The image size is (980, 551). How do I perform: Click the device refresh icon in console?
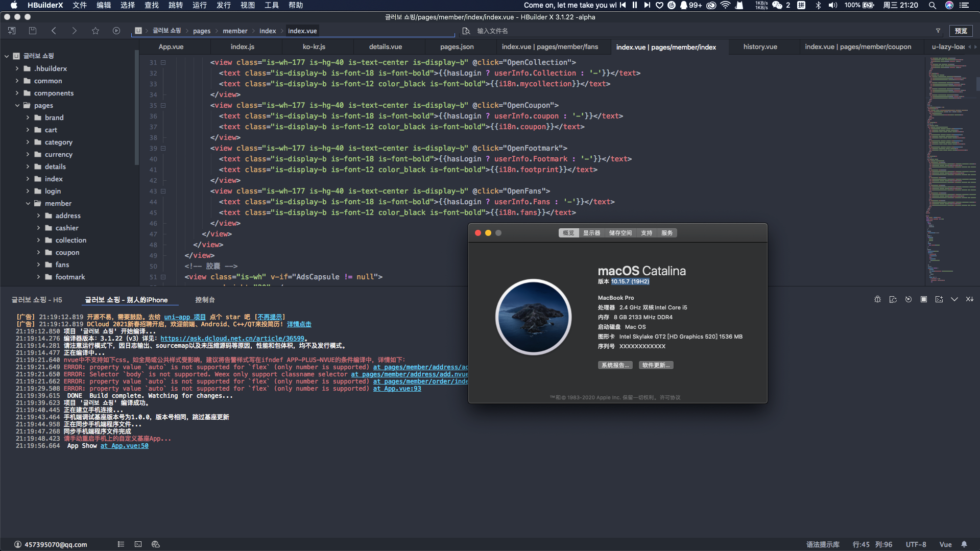(x=893, y=299)
